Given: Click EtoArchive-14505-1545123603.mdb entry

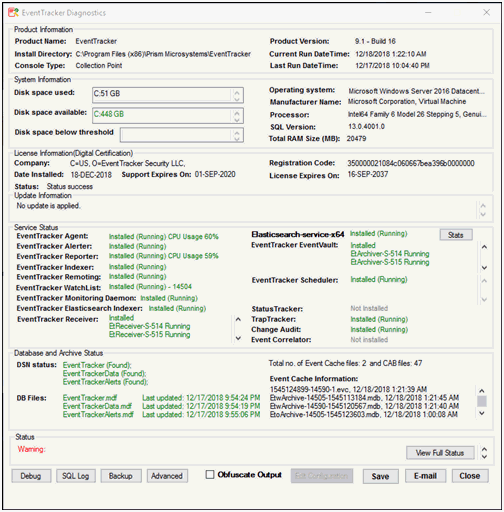Looking at the screenshot, I should click(364, 414).
